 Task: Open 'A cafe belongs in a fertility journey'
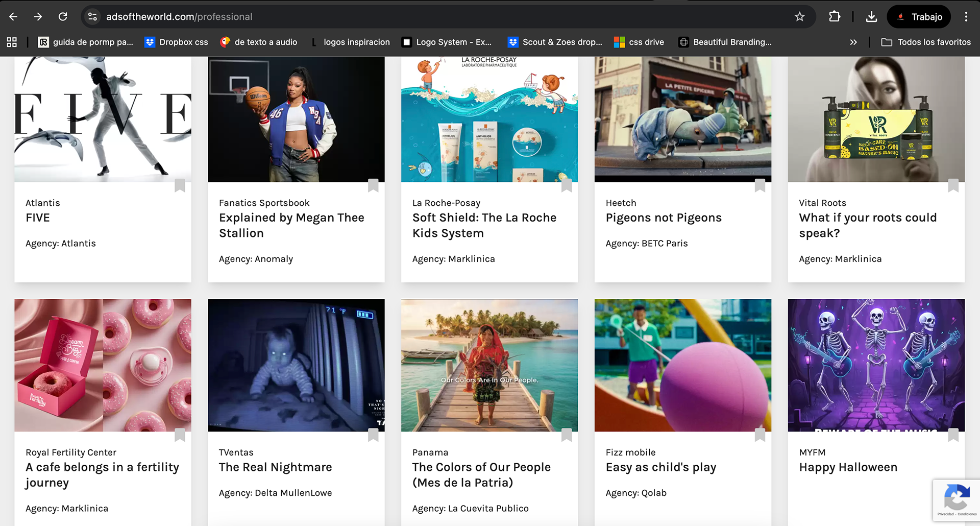click(102, 475)
